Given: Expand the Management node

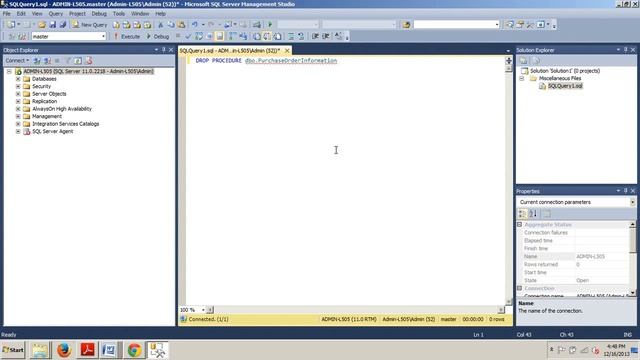Looking at the screenshot, I should click(18, 116).
